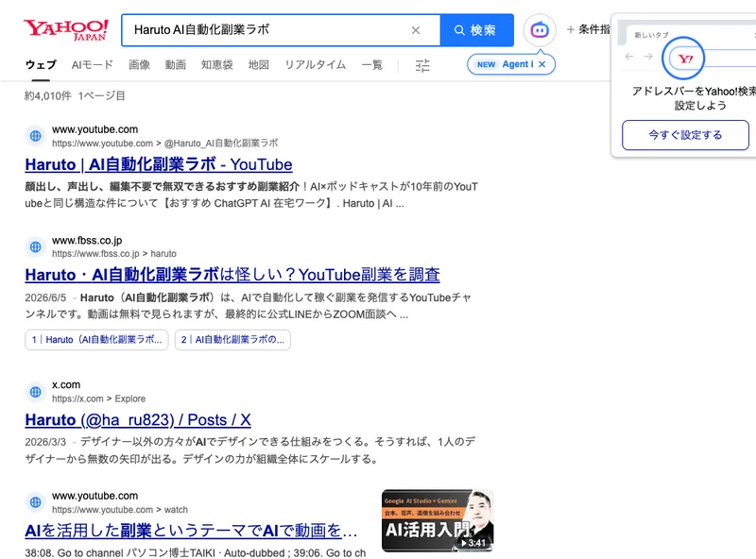
Task: Click back arrow in the promo panel illustration
Action: click(x=629, y=57)
